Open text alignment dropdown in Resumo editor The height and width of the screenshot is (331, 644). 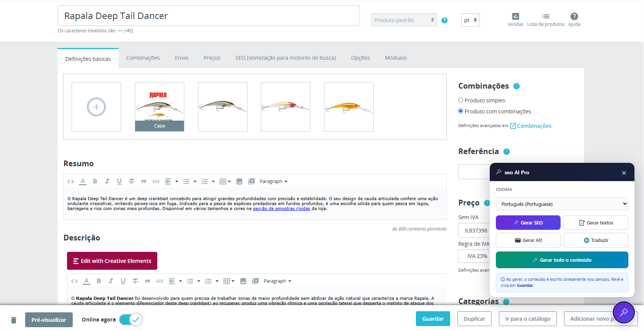point(171,181)
